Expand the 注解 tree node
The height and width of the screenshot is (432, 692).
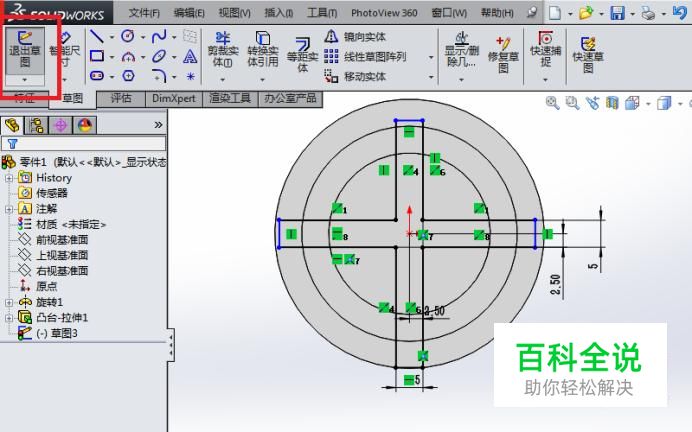tap(9, 209)
